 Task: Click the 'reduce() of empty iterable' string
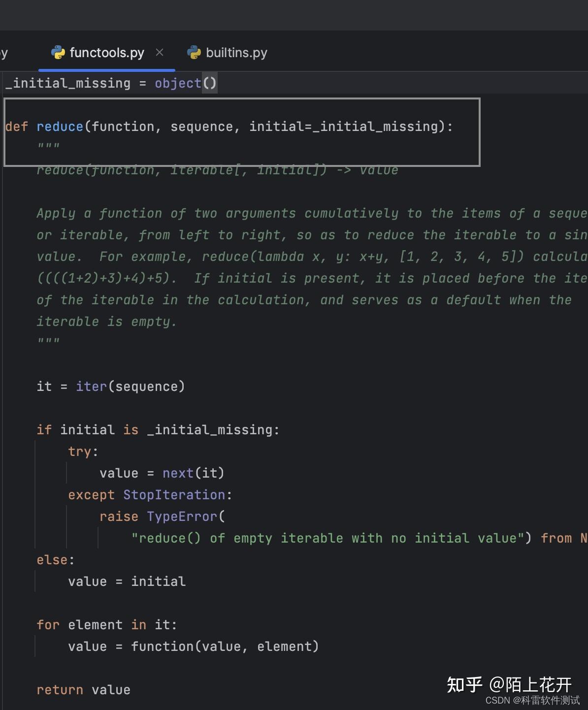tap(327, 538)
